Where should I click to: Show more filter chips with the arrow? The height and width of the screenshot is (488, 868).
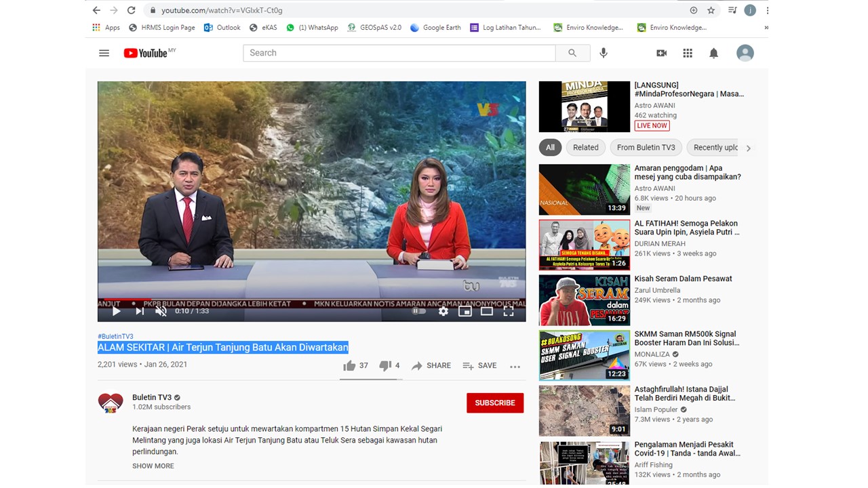(x=748, y=148)
